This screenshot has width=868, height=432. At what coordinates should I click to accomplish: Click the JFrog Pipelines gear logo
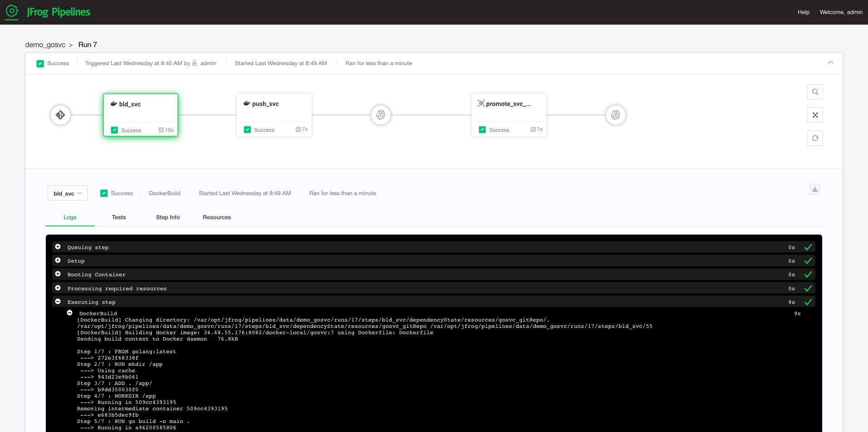12,11
